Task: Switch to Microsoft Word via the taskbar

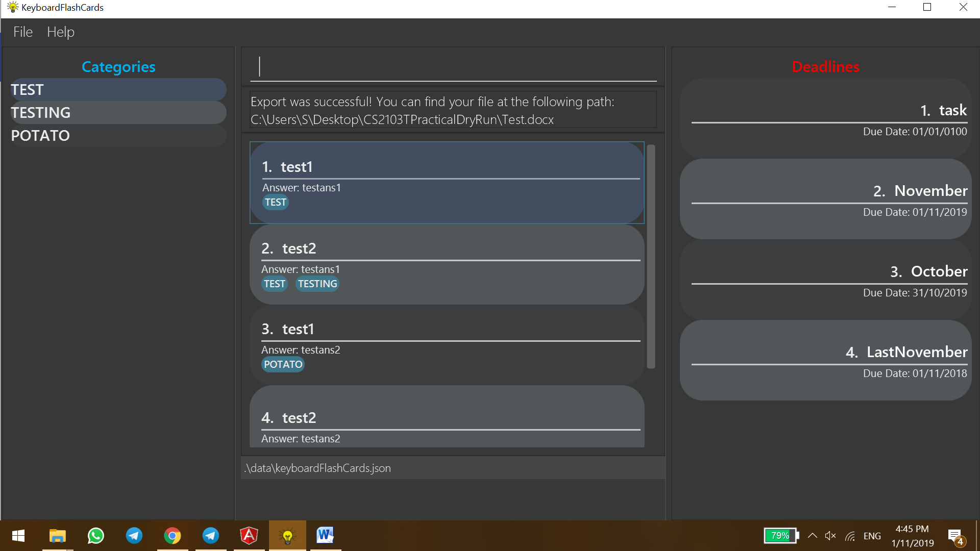Action: coord(325,536)
